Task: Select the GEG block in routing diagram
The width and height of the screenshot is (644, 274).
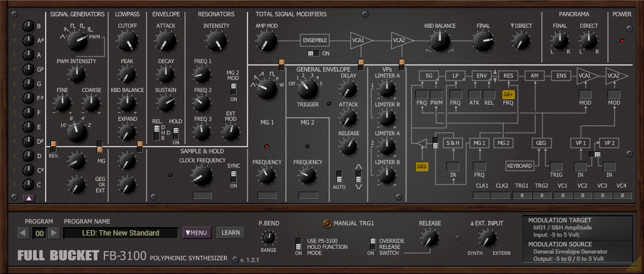Action: coord(541,143)
